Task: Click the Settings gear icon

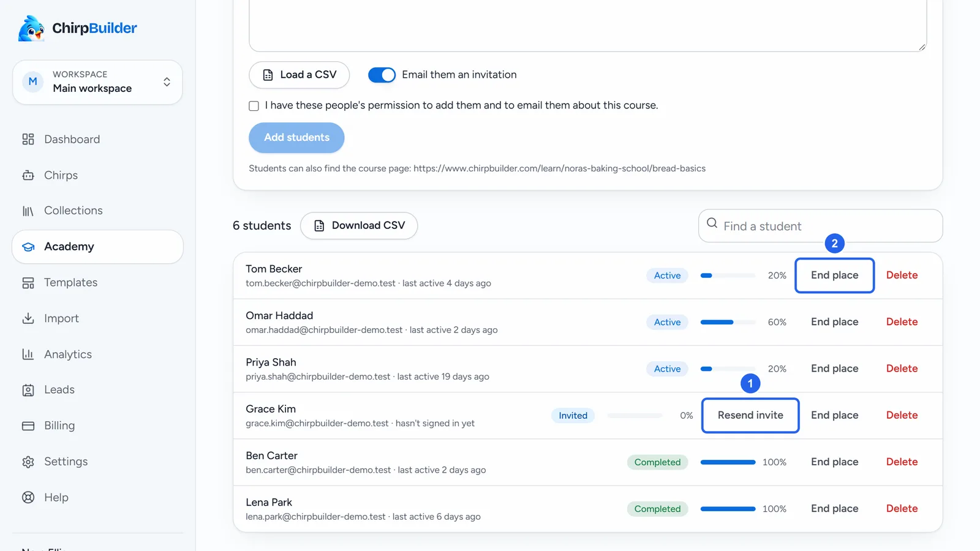Action: tap(28, 462)
